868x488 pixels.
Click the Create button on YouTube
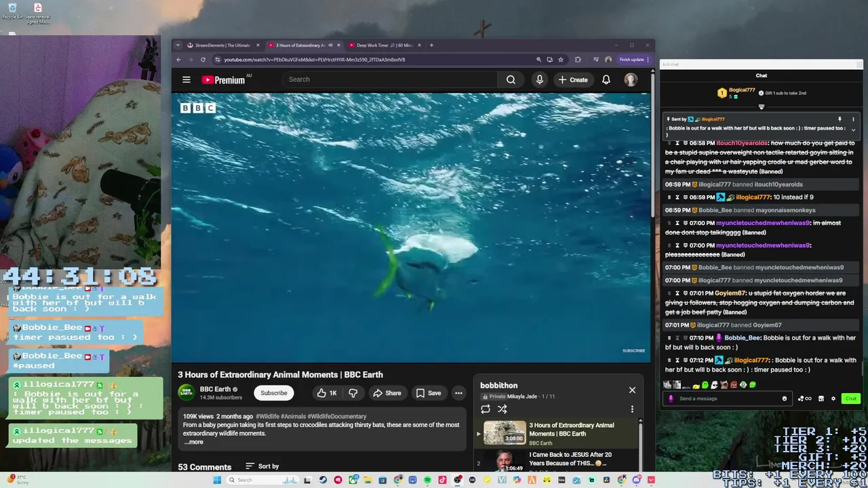tap(573, 79)
